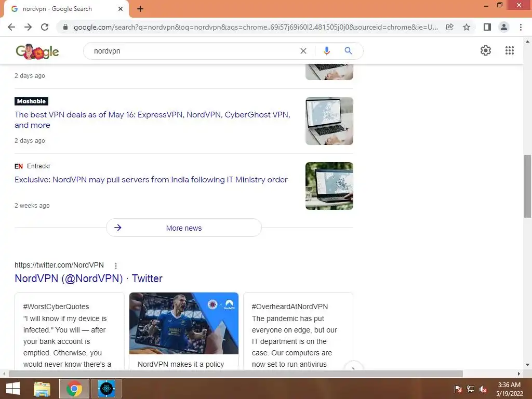532x399 pixels.
Task: Open the #OverheardAtNordVPN tweet card
Action: [298, 331]
